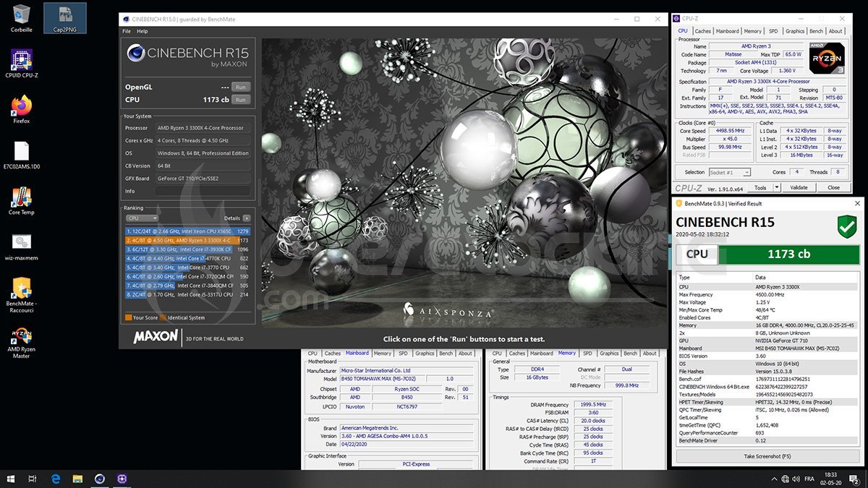Open the File menu in Cinebench
Screen dimensions: 868x488
[x=127, y=31]
